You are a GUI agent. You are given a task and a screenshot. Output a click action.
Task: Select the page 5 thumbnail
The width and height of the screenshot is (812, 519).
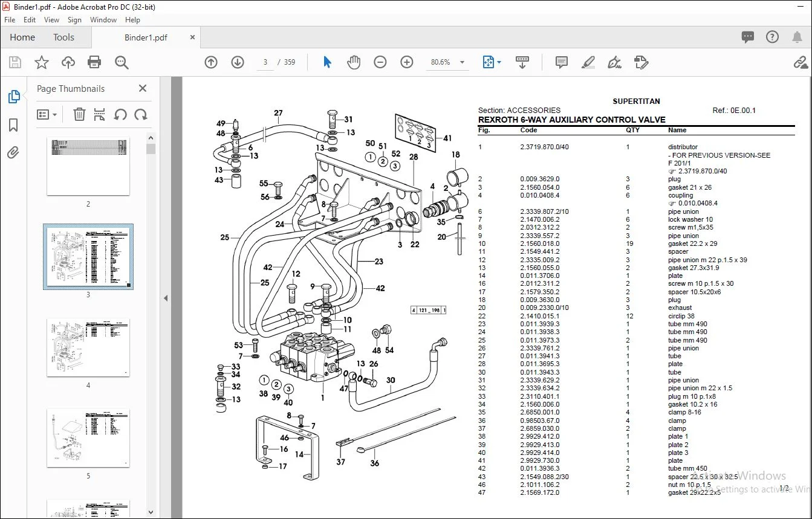[88, 438]
